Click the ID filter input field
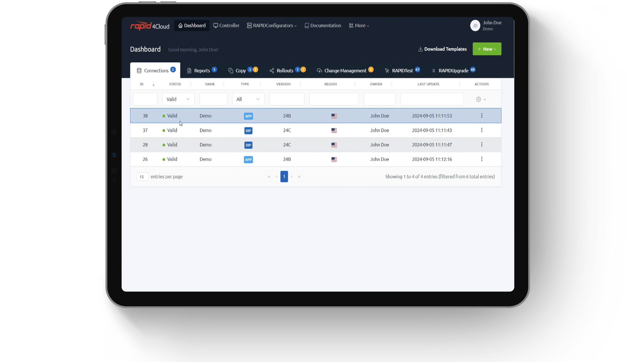Screen dimensions: 644x362 point(145,99)
